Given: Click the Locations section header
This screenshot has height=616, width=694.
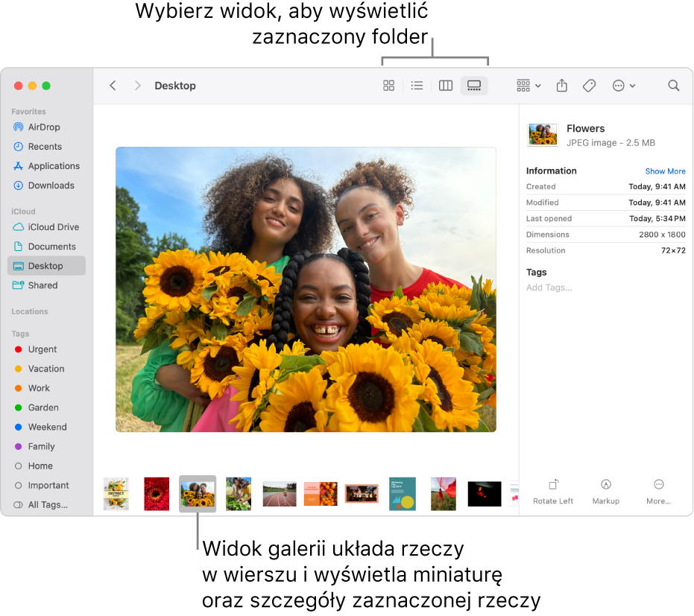Looking at the screenshot, I should tap(29, 311).
